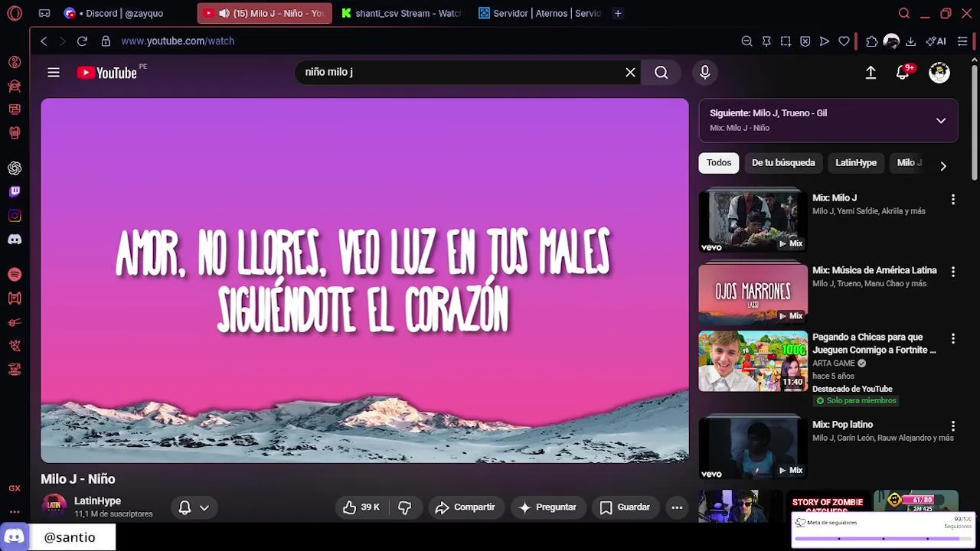Switch to the Servidor Aternos tab

click(x=540, y=13)
